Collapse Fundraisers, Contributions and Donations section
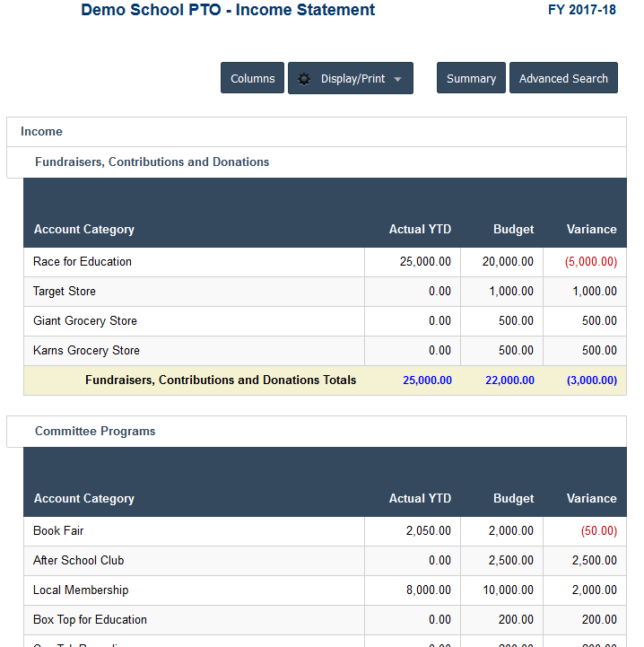Viewport: 644px width, 647px height. tap(317, 162)
